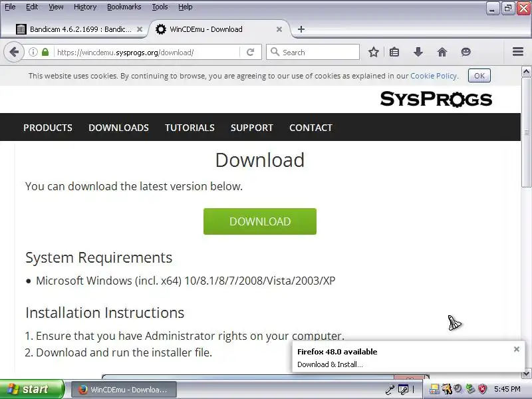The width and height of the screenshot is (532, 399).
Task: Open the Firefox hamburger menu
Action: (518, 52)
